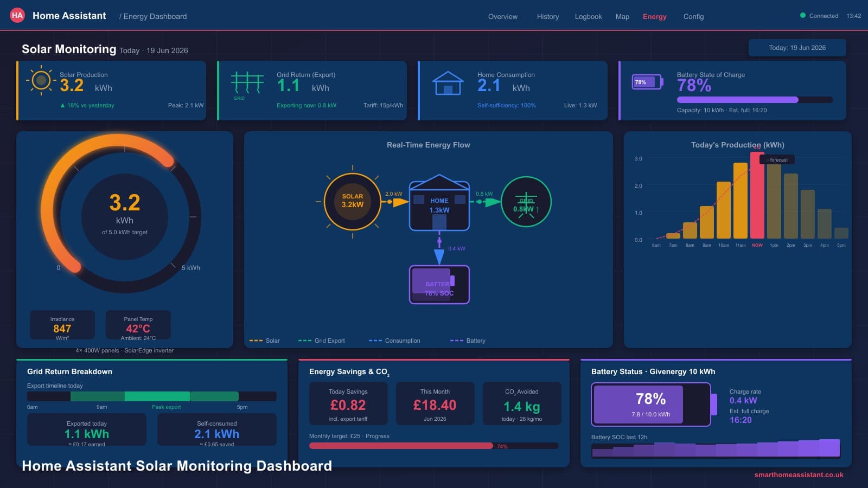Select the HOME node in energy flow diagram
The height and width of the screenshot is (488, 868).
click(x=439, y=203)
